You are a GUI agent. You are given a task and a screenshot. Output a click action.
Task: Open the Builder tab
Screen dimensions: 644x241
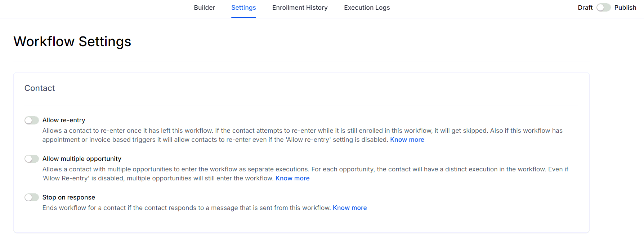[204, 8]
